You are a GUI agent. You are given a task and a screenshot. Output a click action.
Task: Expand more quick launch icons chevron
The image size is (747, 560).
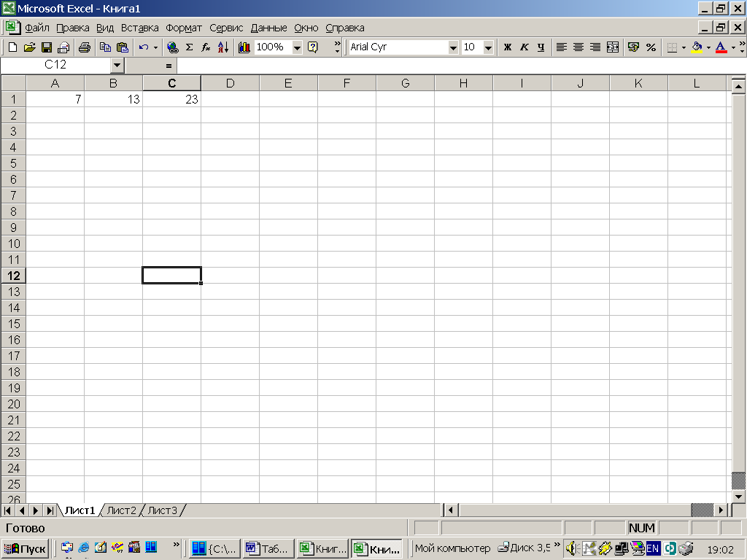177,544
